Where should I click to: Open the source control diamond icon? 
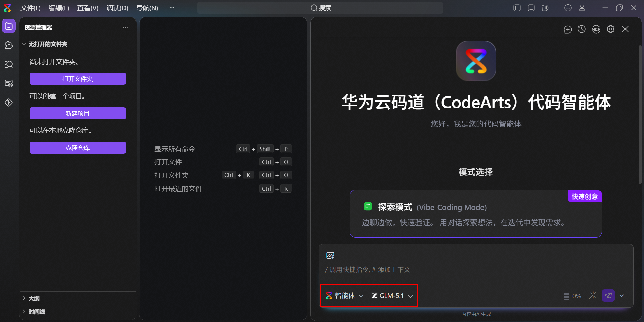tap(9, 103)
